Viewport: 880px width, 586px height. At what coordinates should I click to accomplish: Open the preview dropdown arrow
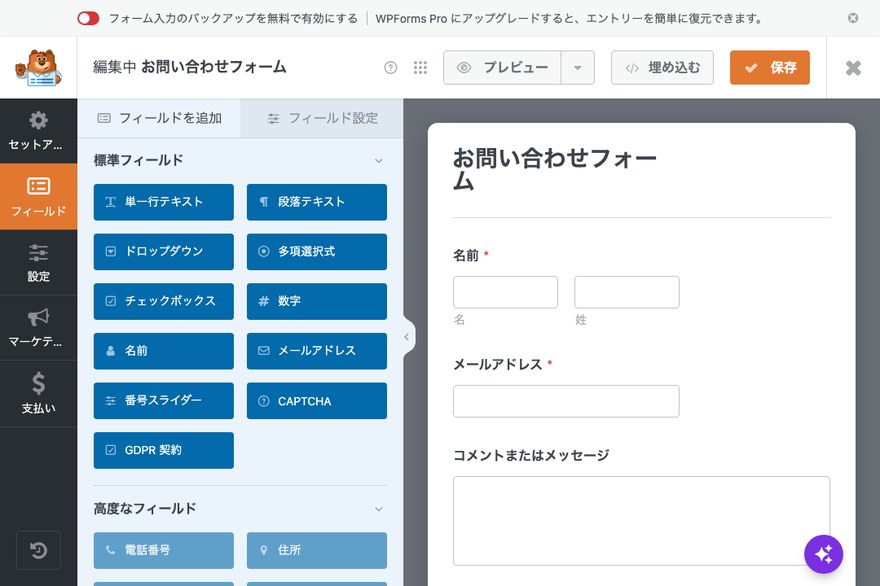point(578,68)
